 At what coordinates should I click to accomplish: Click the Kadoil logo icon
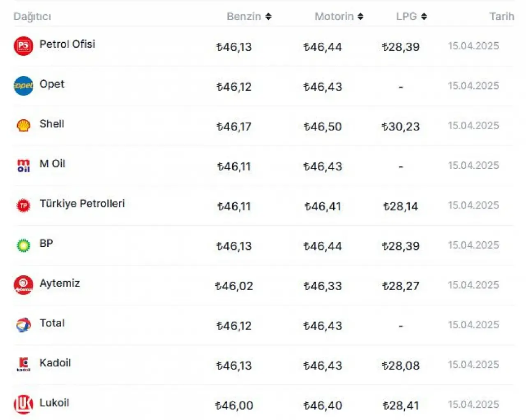[23, 365]
